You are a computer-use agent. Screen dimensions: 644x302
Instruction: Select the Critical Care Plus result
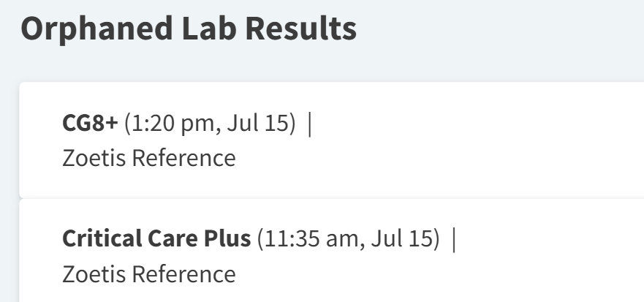click(157, 239)
